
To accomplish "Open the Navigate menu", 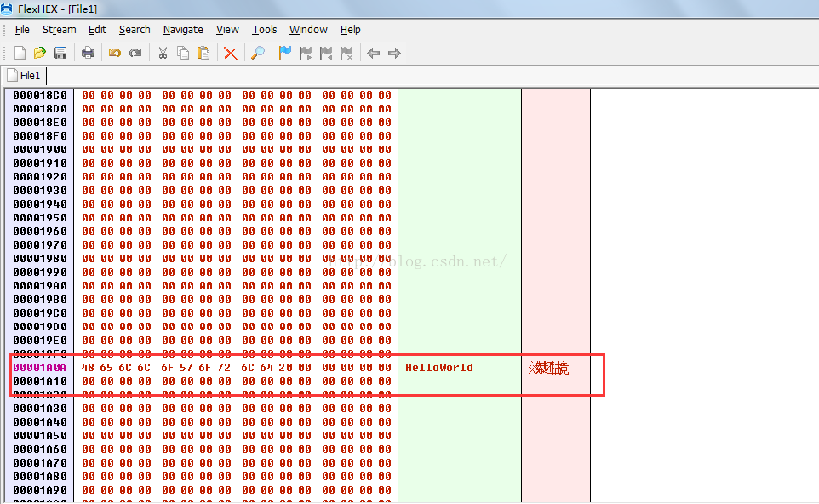I will click(x=183, y=30).
